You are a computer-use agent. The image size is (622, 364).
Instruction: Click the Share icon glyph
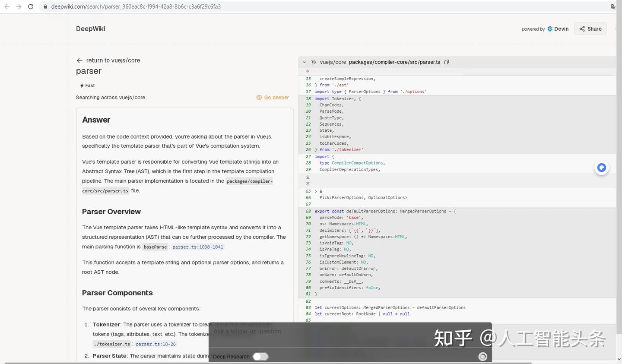point(582,29)
